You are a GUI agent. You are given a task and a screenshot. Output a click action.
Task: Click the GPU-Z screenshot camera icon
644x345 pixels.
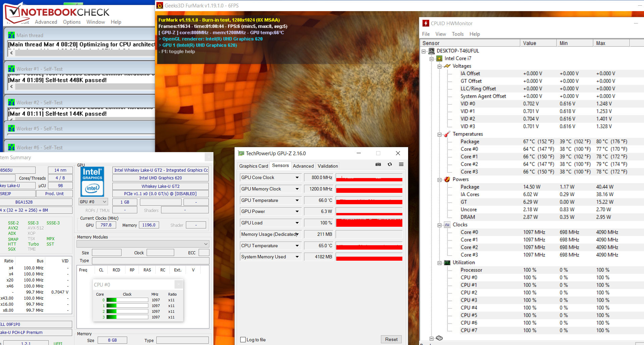point(378,164)
